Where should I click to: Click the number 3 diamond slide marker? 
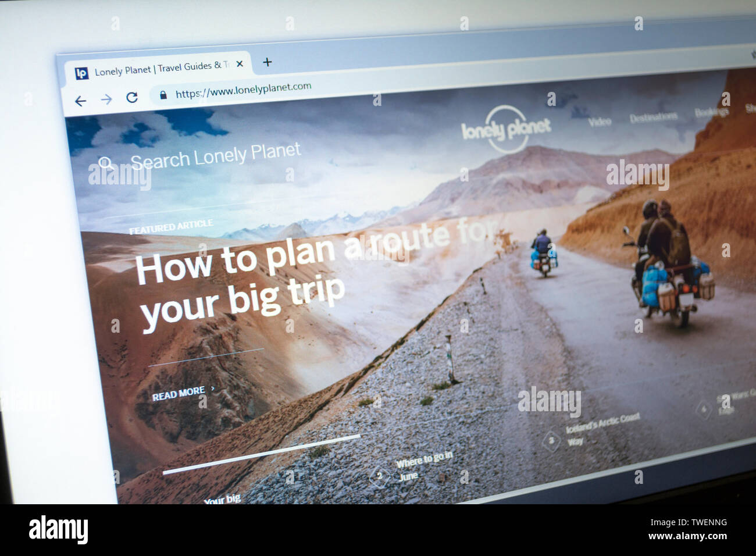click(x=551, y=440)
